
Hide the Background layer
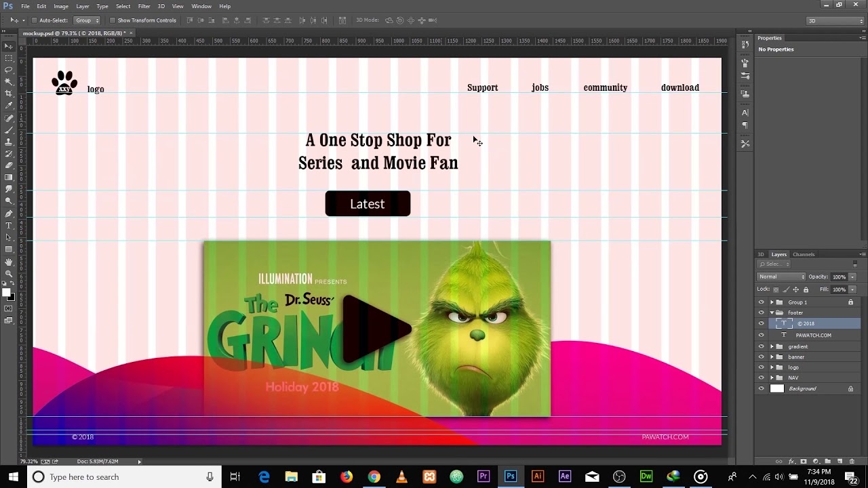coord(761,388)
